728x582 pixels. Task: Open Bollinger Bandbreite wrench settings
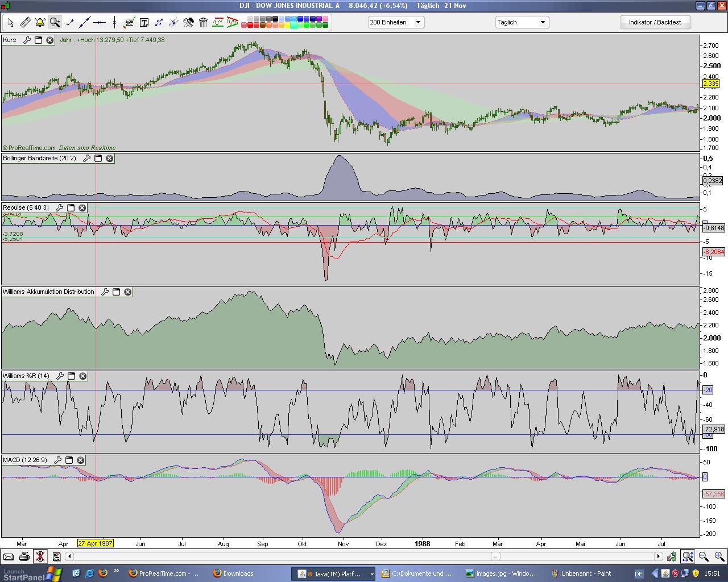[86, 158]
